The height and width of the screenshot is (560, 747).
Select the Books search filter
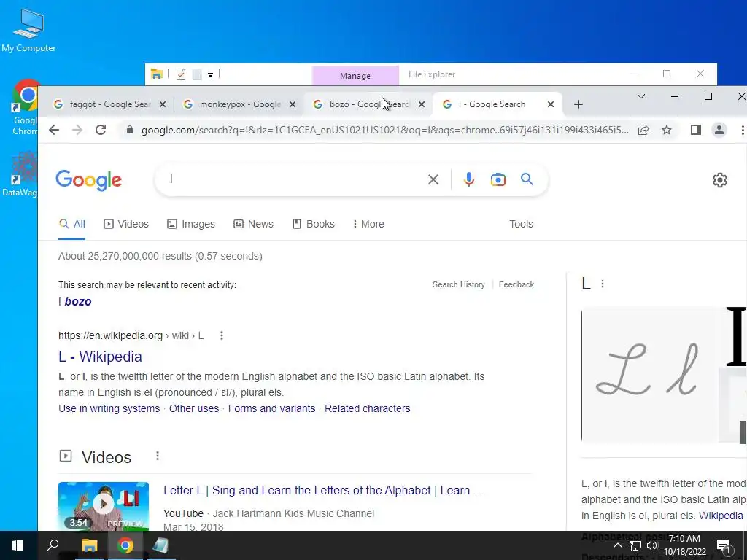[314, 224]
